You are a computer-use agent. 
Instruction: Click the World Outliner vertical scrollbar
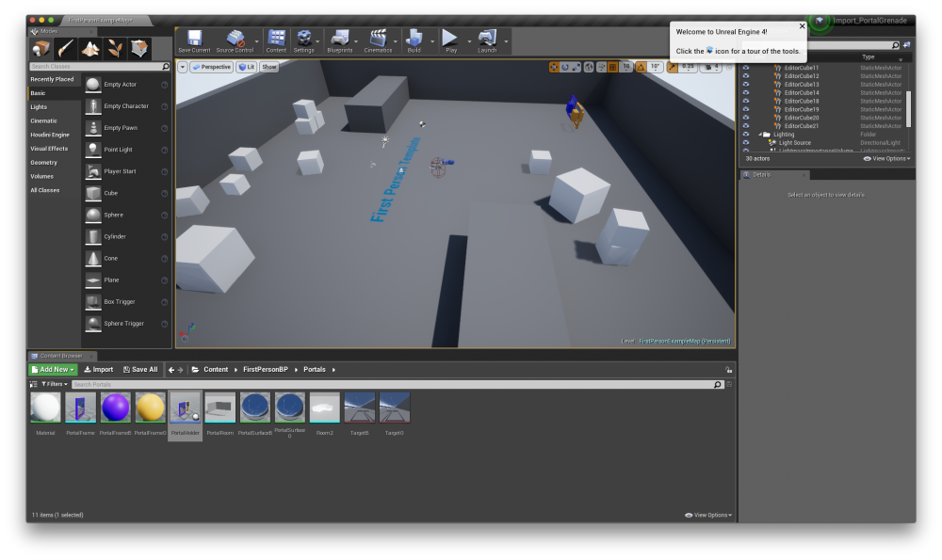coord(909,108)
